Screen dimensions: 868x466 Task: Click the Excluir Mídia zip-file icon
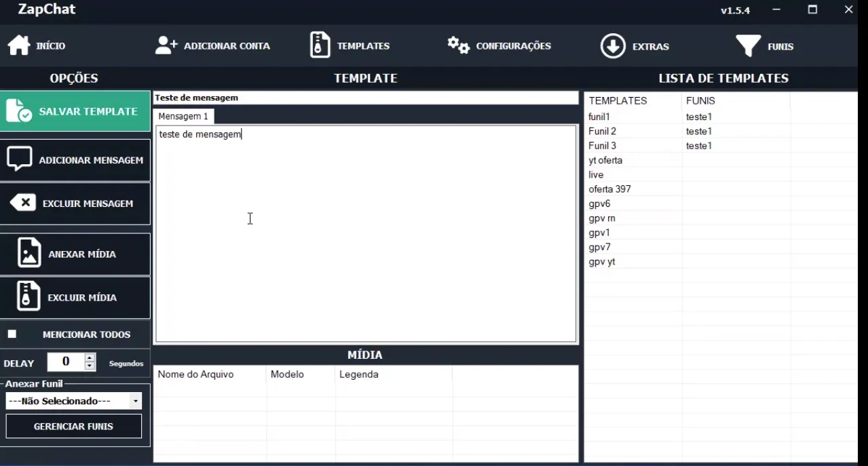[x=29, y=296]
